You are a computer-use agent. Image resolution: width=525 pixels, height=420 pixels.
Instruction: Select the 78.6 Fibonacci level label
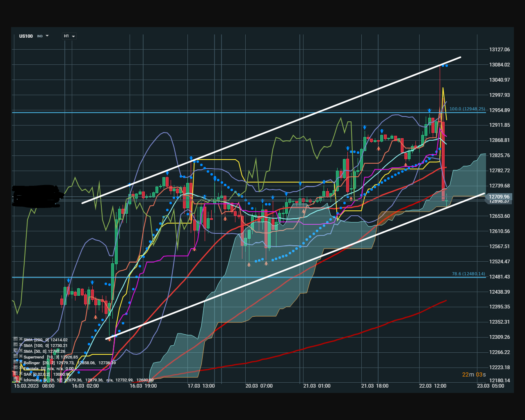click(x=468, y=274)
